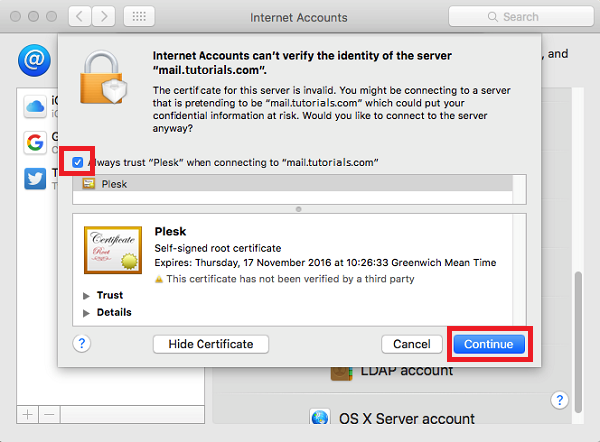Image resolution: width=600 pixels, height=442 pixels.
Task: Click the certificate warning triangle icon
Action: [x=159, y=279]
